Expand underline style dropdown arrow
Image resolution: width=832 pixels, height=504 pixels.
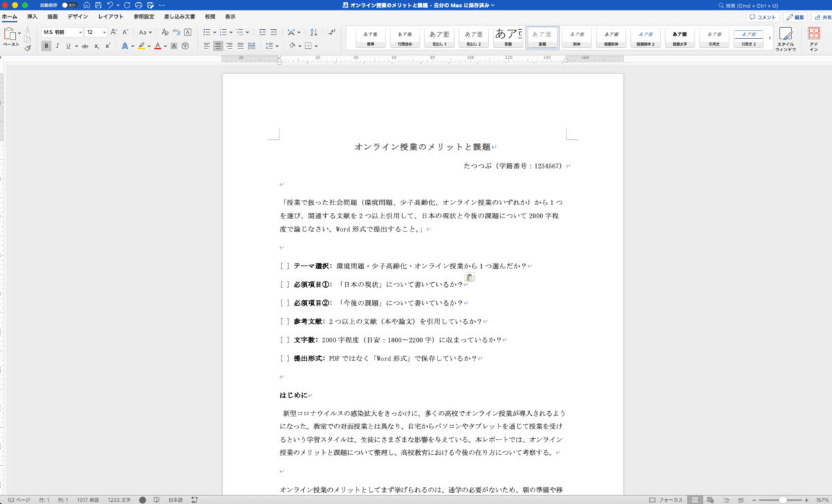pos(75,46)
